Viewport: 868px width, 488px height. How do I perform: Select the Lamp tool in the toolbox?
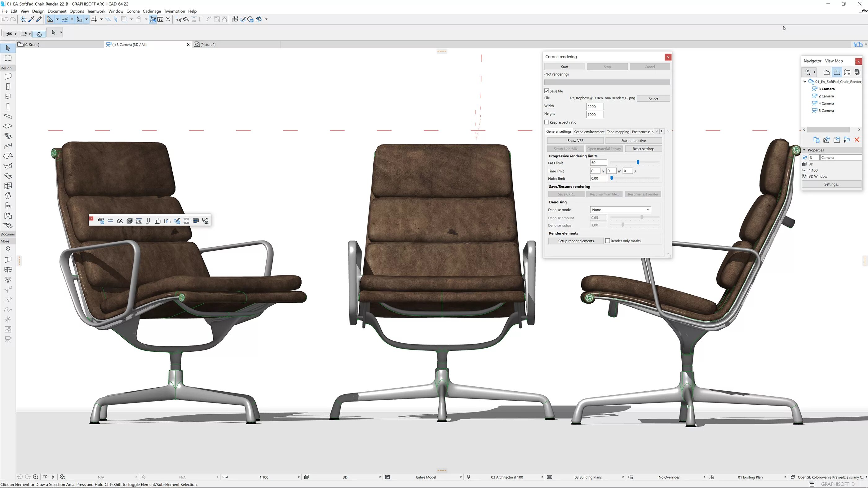8,279
